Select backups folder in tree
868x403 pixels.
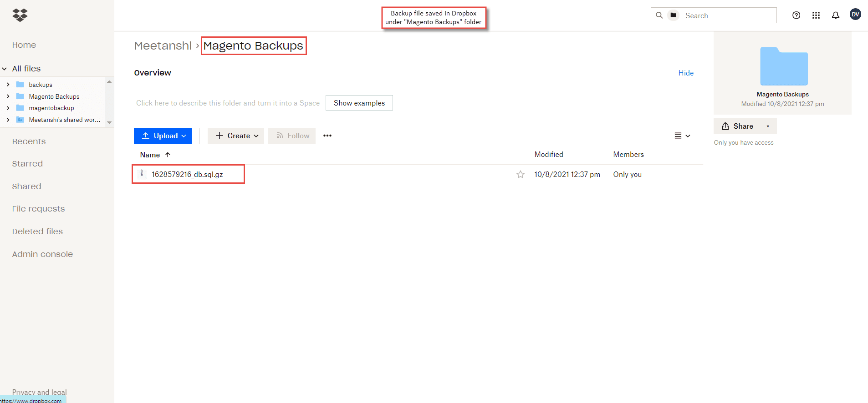click(41, 85)
